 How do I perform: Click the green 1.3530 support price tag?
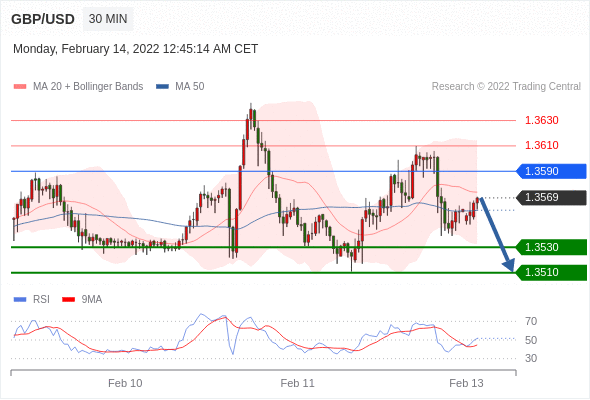[551, 247]
